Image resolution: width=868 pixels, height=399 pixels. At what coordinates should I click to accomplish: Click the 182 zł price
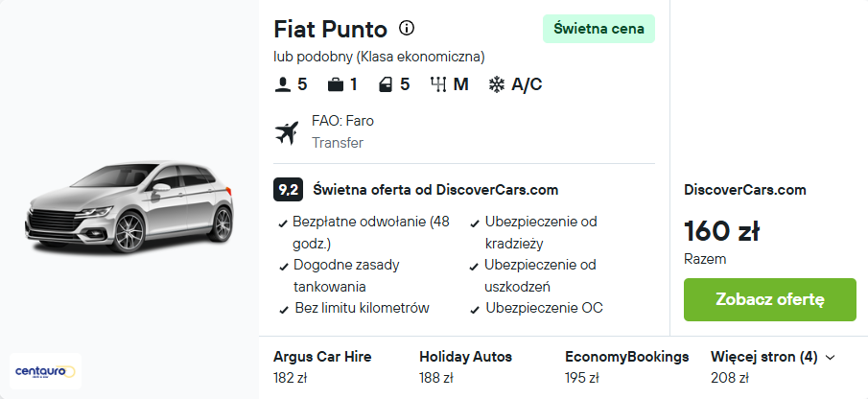click(290, 378)
